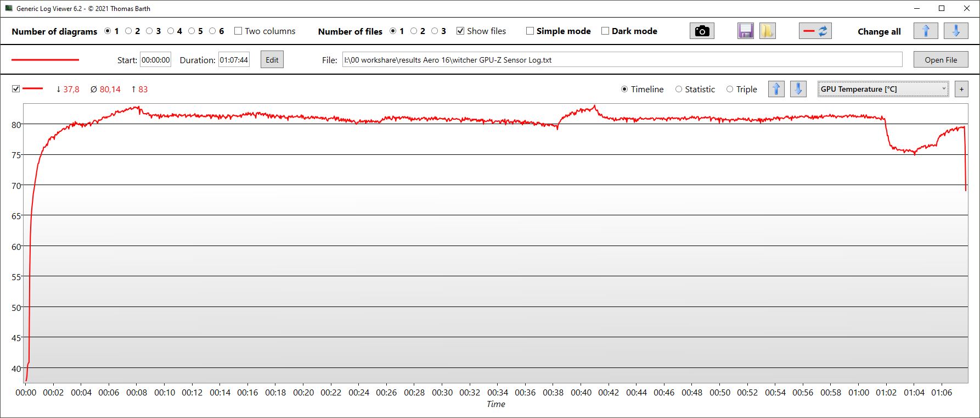Click the Open File button
980x418 pixels.
coord(940,60)
